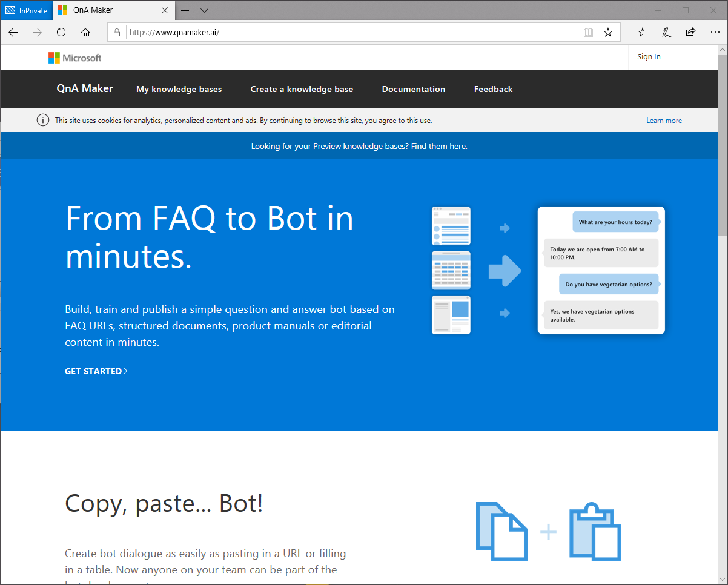Click Learn more in cookie banner
The height and width of the screenshot is (585, 728).
coord(664,121)
